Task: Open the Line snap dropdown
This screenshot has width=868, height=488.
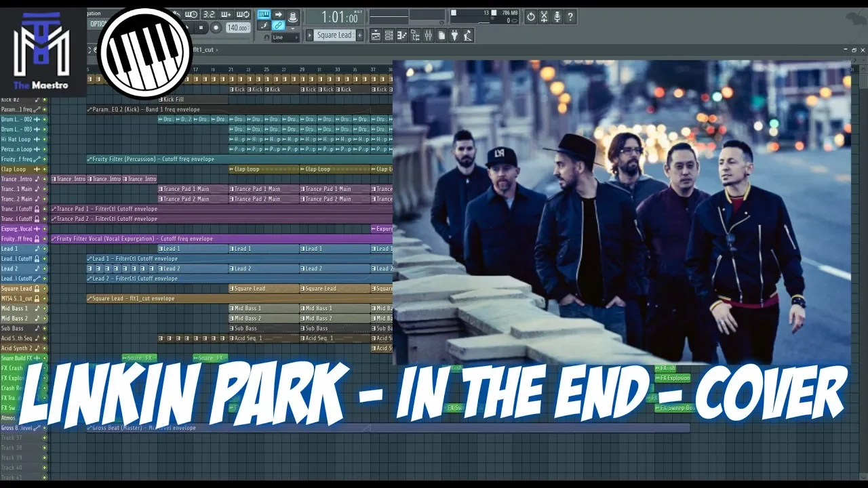Action: click(285, 37)
